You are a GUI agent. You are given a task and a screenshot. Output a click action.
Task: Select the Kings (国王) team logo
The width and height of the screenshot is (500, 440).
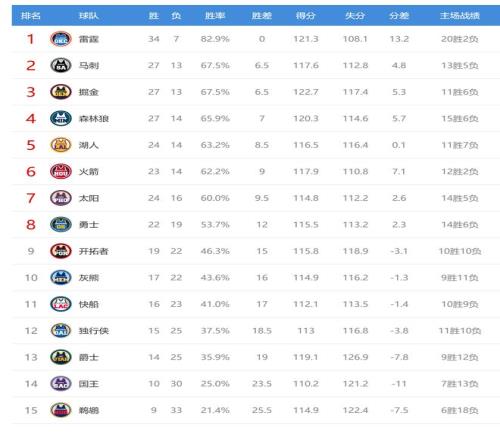pos(61,384)
